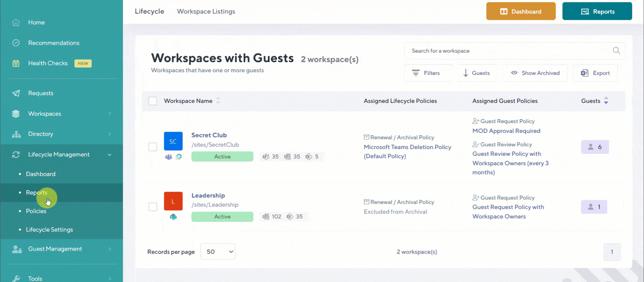The height and width of the screenshot is (282, 644).
Task: Click the Tools wrench icon
Action: pos(16,279)
